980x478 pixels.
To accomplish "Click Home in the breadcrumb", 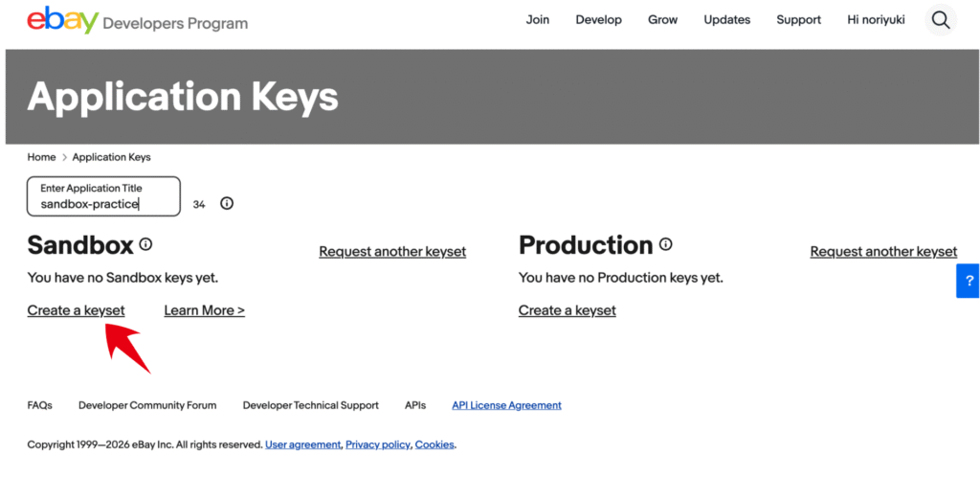I will tap(41, 157).
